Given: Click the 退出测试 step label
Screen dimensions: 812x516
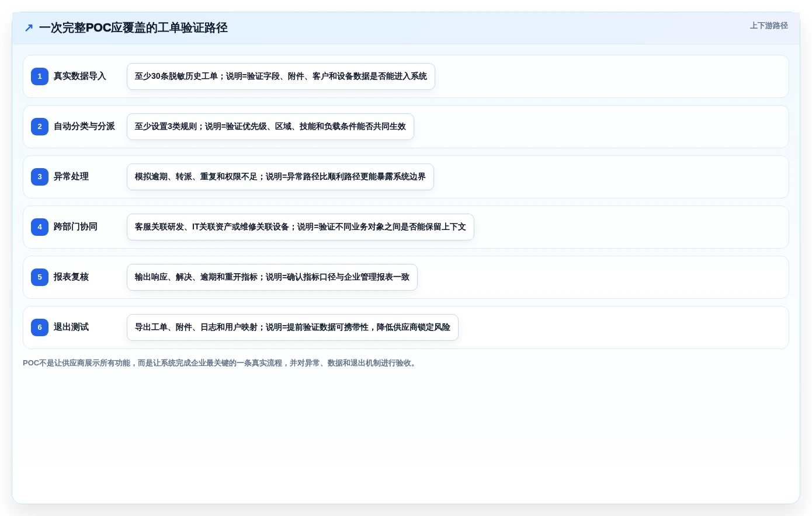Looking at the screenshot, I should (71, 327).
